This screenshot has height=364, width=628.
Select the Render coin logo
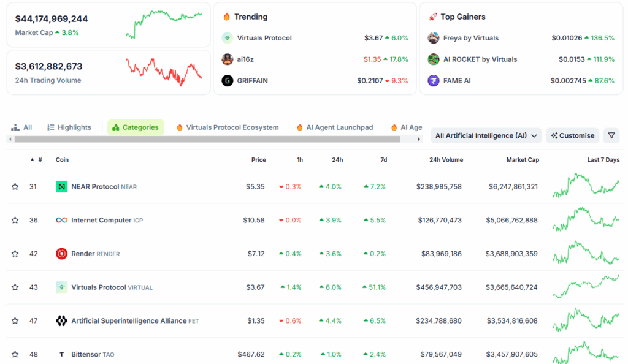(x=61, y=254)
